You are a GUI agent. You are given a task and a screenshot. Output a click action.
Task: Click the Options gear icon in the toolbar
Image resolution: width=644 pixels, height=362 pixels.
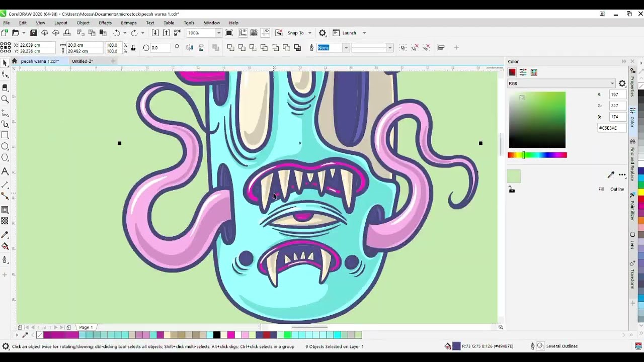click(323, 33)
